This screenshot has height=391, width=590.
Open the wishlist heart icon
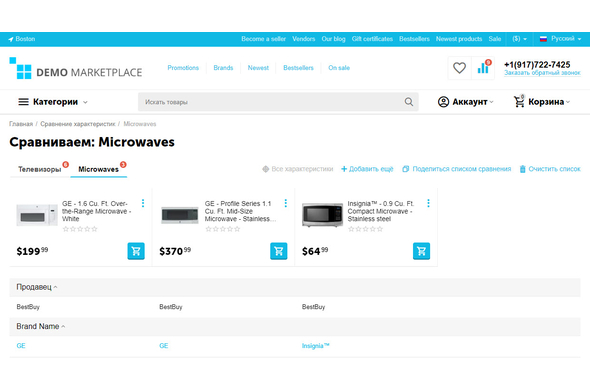click(x=459, y=68)
